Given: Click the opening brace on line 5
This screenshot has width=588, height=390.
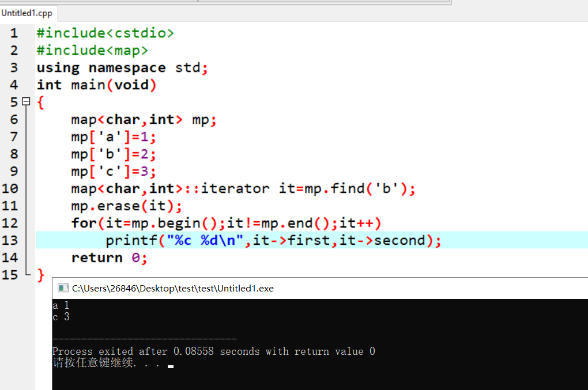Looking at the screenshot, I should pyautogui.click(x=40, y=103).
